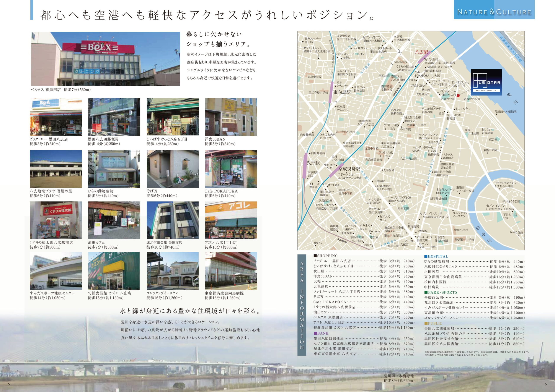This screenshot has width=555, height=392.
Task: Select the 大亀商店 row in the SHOPPING list
Action: point(364,287)
